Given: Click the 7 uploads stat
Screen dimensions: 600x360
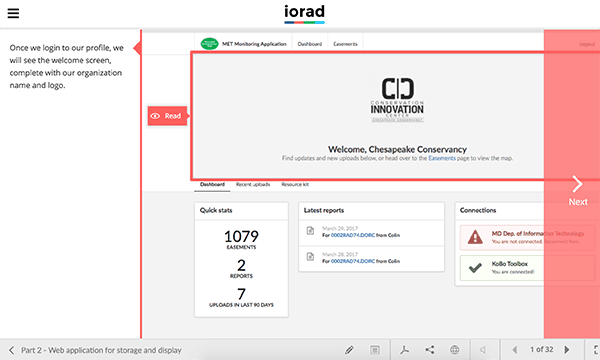Looking at the screenshot, I should click(241, 297).
